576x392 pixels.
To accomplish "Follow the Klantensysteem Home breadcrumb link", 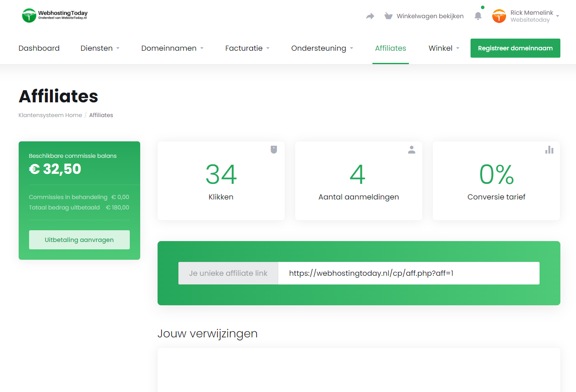I will click(50, 115).
